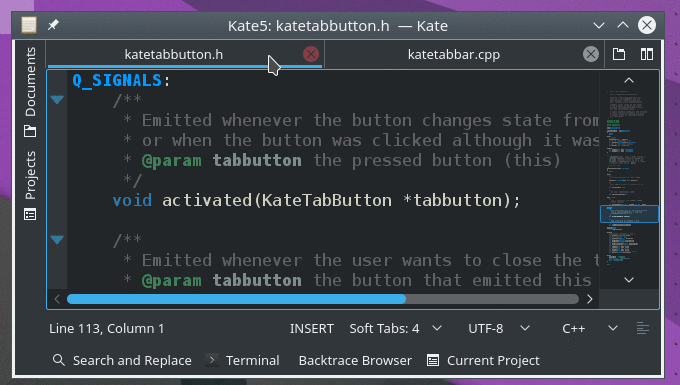Click the grey scrollbar track right of handle
Screen dimensions: 680x385
[492, 299]
